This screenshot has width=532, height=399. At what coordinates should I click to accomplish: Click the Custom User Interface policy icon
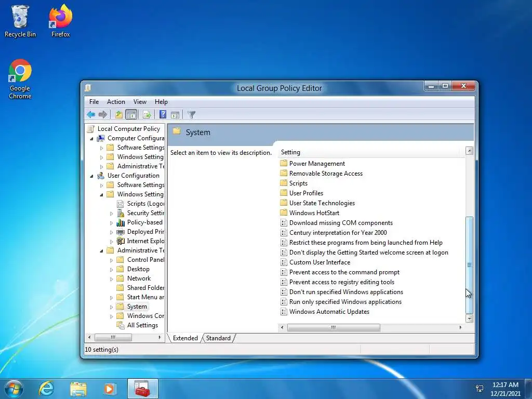pos(284,262)
